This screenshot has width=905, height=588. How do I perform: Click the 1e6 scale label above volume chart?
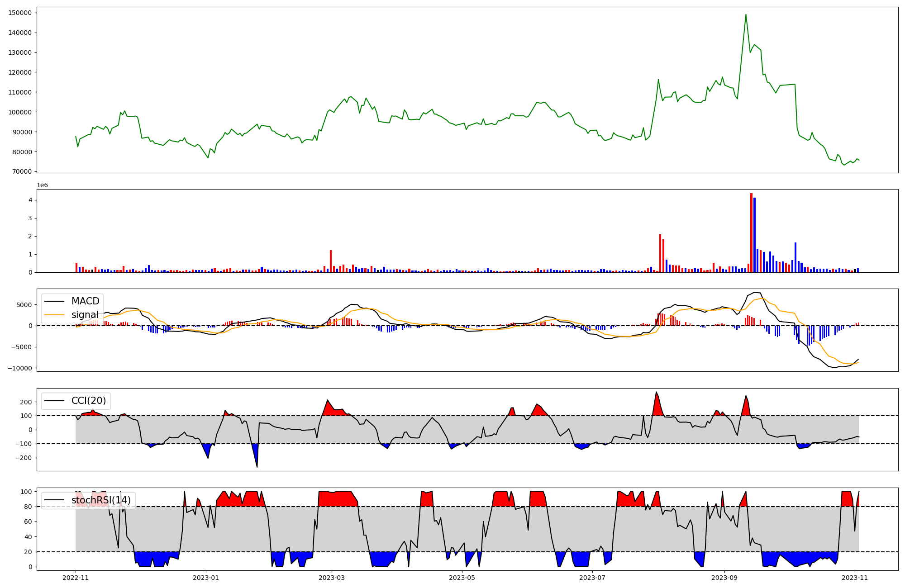tap(42, 185)
